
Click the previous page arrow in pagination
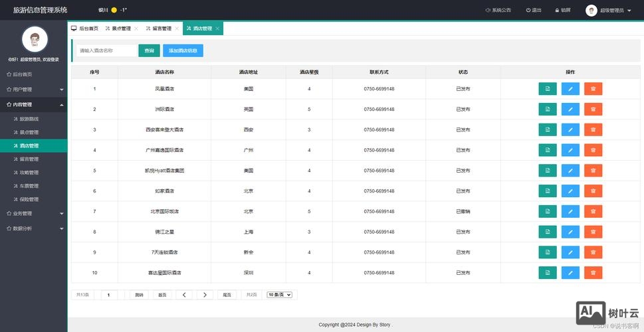tap(184, 295)
